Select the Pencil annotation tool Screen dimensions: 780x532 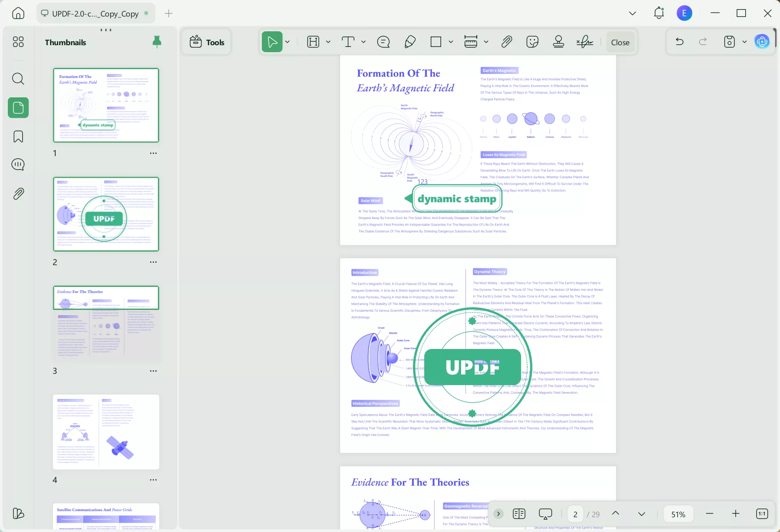coord(409,42)
